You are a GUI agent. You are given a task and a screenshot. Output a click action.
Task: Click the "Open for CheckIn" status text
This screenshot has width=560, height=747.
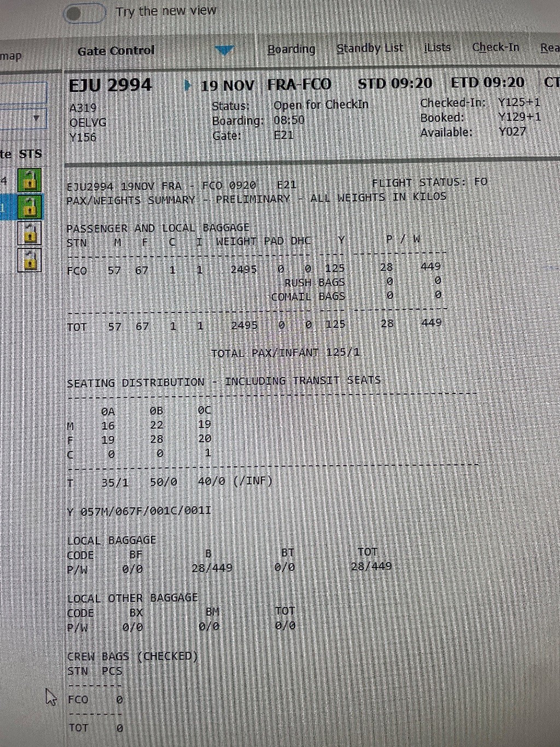pos(320,105)
